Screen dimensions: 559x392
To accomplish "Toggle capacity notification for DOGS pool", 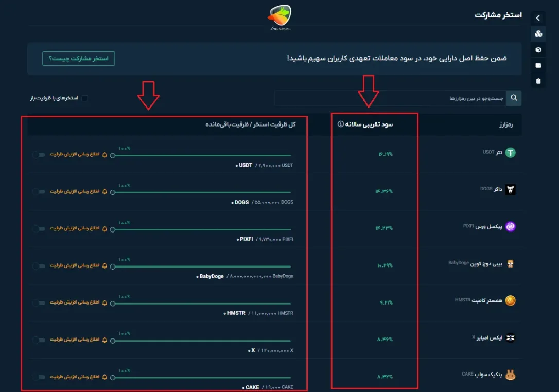I will point(39,192).
